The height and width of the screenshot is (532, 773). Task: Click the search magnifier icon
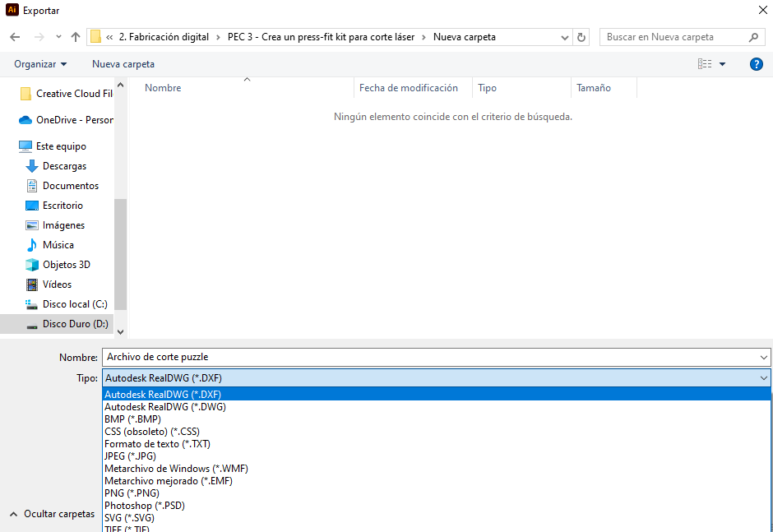tap(753, 37)
